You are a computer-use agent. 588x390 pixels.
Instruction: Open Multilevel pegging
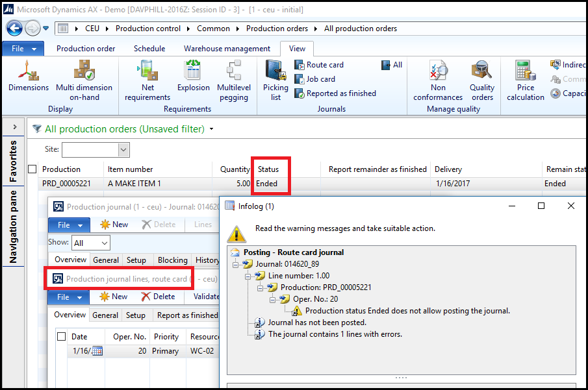[x=234, y=80]
